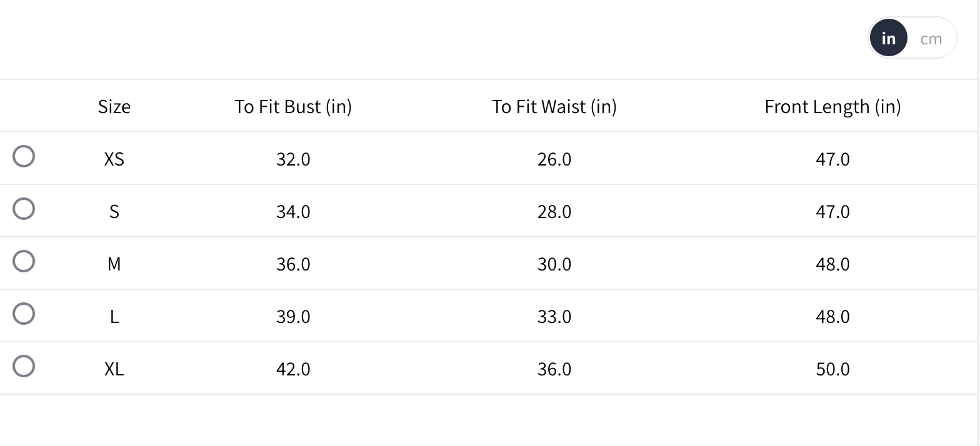
Task: Click the Front Length column header
Action: [x=832, y=107]
